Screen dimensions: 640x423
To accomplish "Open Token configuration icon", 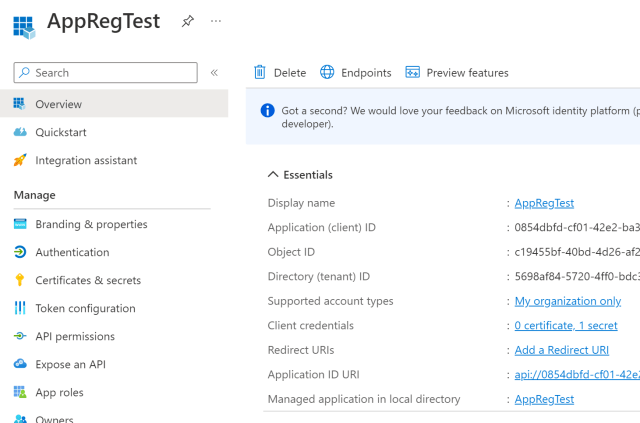I will [20, 308].
